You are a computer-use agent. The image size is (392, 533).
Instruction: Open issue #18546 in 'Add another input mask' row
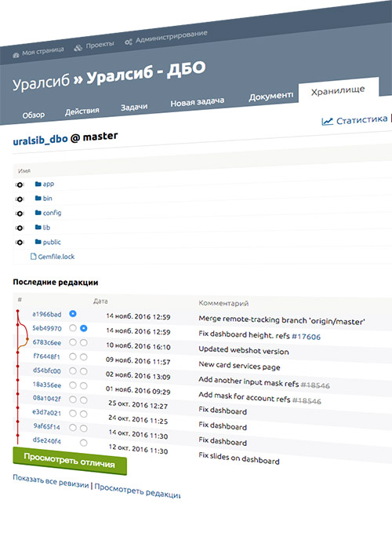(x=315, y=385)
